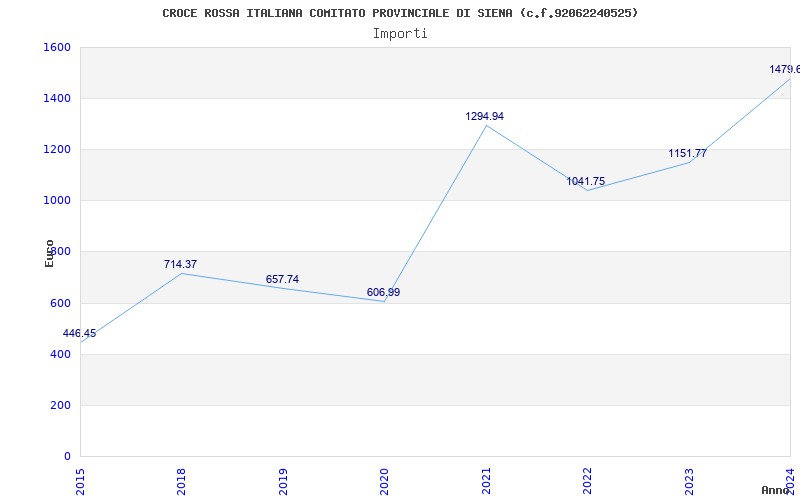800x500 pixels.
Task: Click the chart title 'CROCE ROSSA ITALIANA COMITATO PROVINCIALE DI SIENA'
Action: pos(338,13)
